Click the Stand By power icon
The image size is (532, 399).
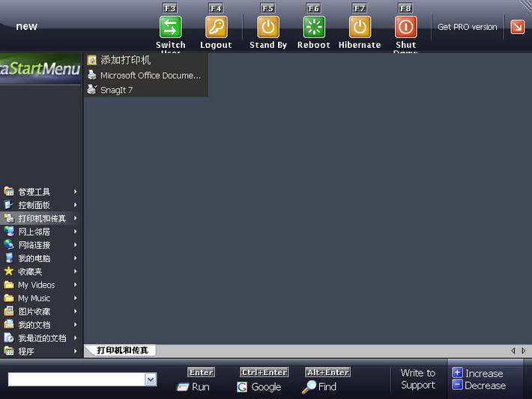(268, 27)
